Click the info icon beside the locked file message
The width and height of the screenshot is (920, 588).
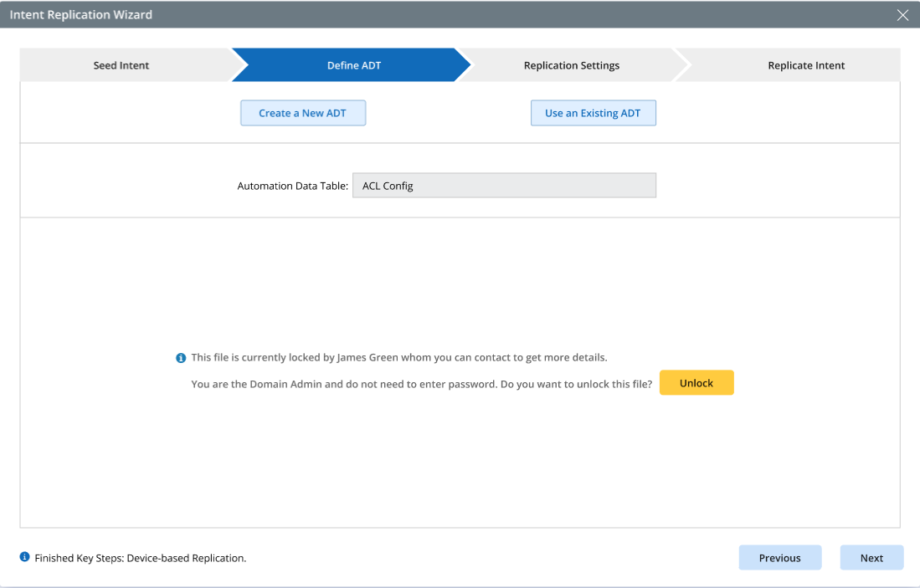click(x=181, y=358)
